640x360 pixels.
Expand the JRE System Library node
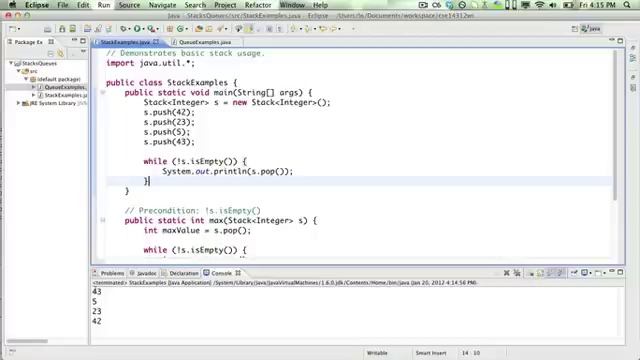[18, 103]
